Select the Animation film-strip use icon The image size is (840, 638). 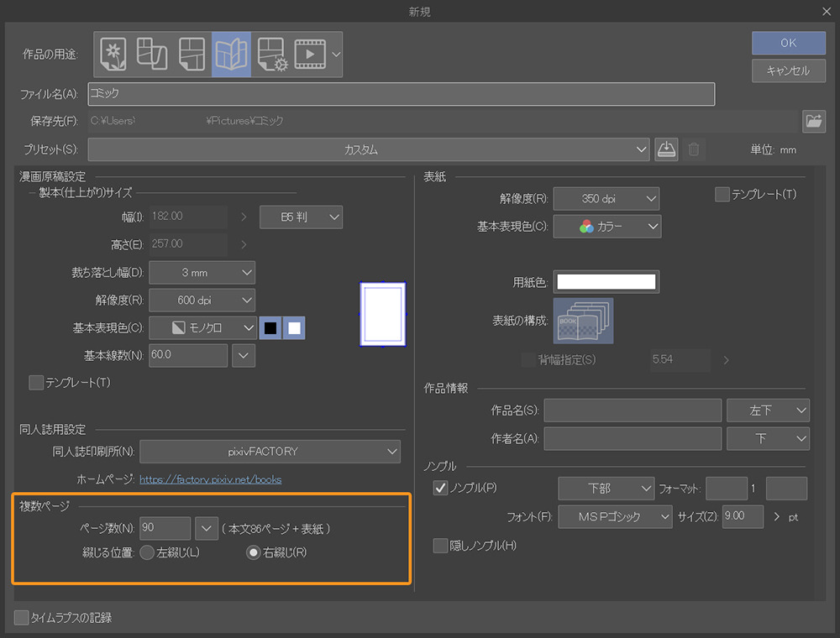point(310,54)
